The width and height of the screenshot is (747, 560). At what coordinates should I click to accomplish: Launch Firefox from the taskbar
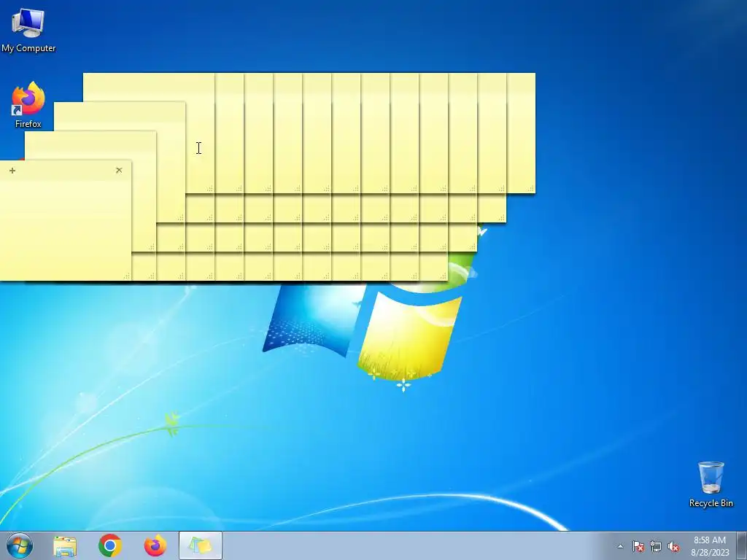click(155, 545)
